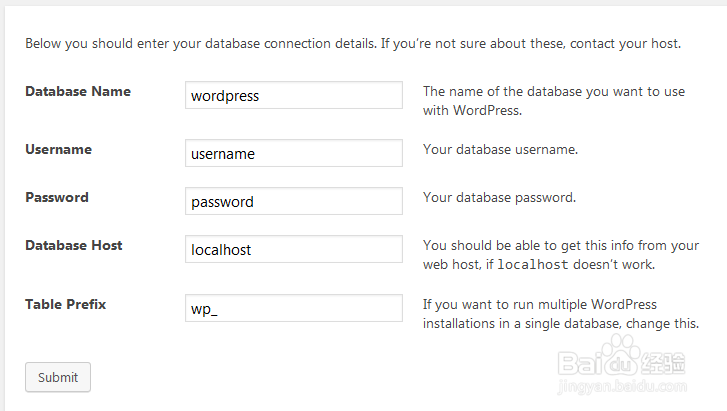Focus the Table Prefix field with wp_

coord(294,308)
